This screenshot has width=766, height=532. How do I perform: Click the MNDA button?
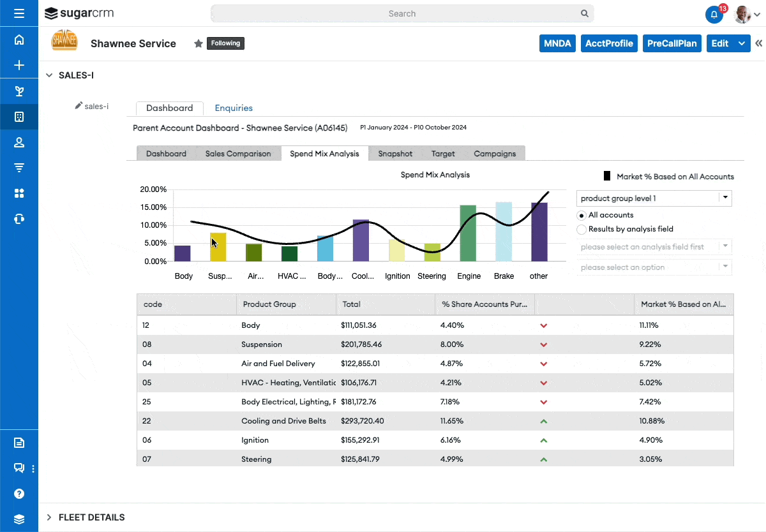point(557,43)
